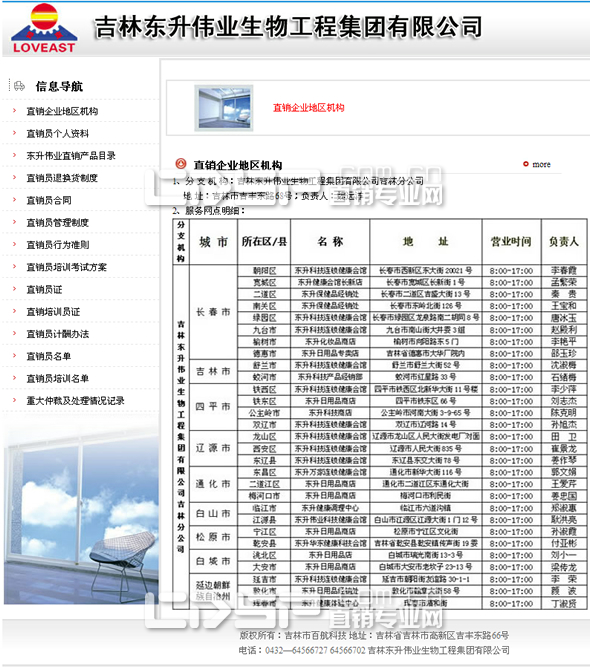Click the 东升健康会馆长新店 name cell

(330, 282)
